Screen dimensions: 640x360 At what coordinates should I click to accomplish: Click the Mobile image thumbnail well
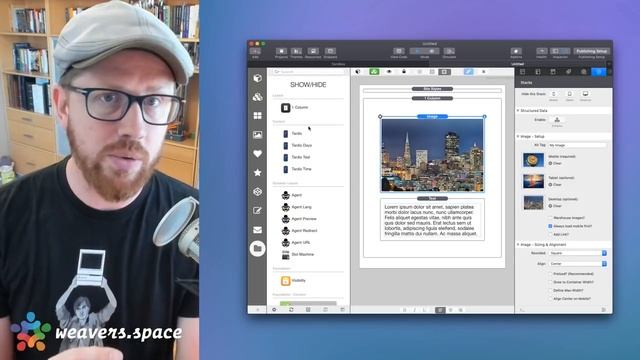(x=533, y=160)
